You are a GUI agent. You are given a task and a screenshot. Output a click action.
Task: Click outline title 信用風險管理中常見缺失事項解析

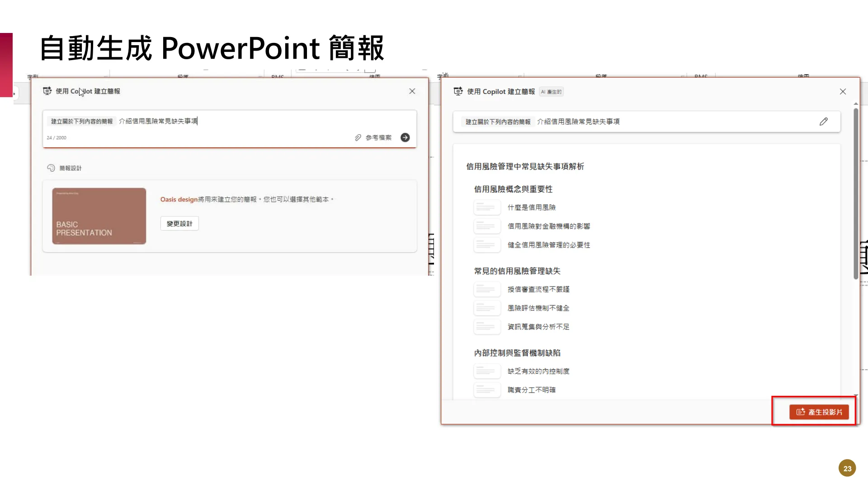point(525,167)
